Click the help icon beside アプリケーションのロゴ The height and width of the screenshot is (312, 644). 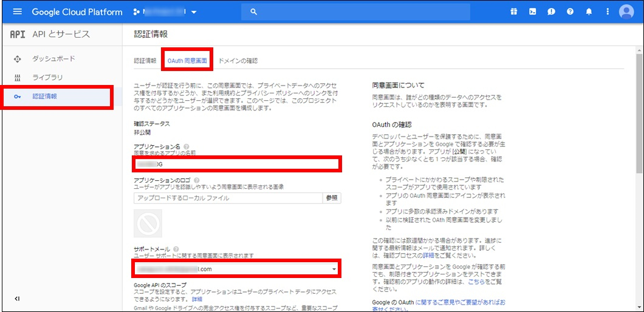point(196,180)
